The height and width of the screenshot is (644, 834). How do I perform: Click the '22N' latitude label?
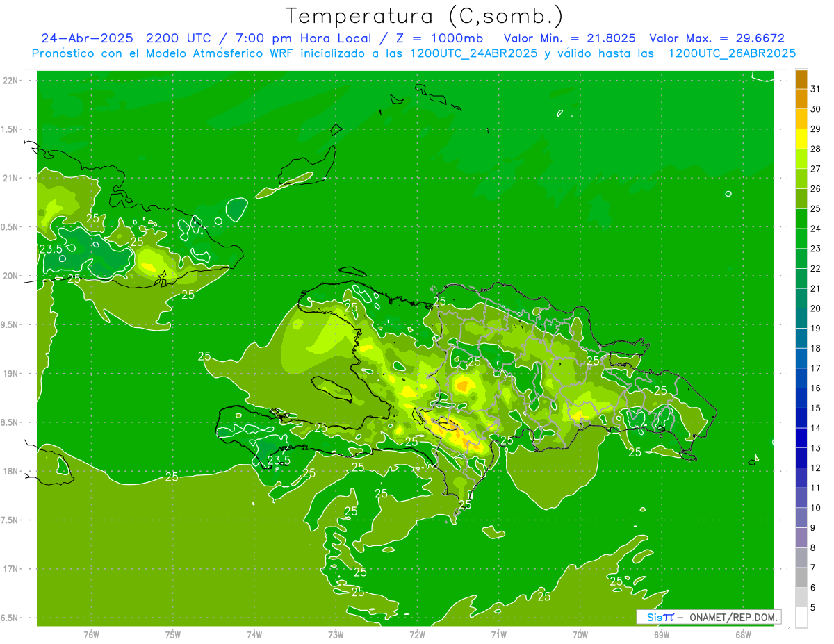pyautogui.click(x=11, y=80)
